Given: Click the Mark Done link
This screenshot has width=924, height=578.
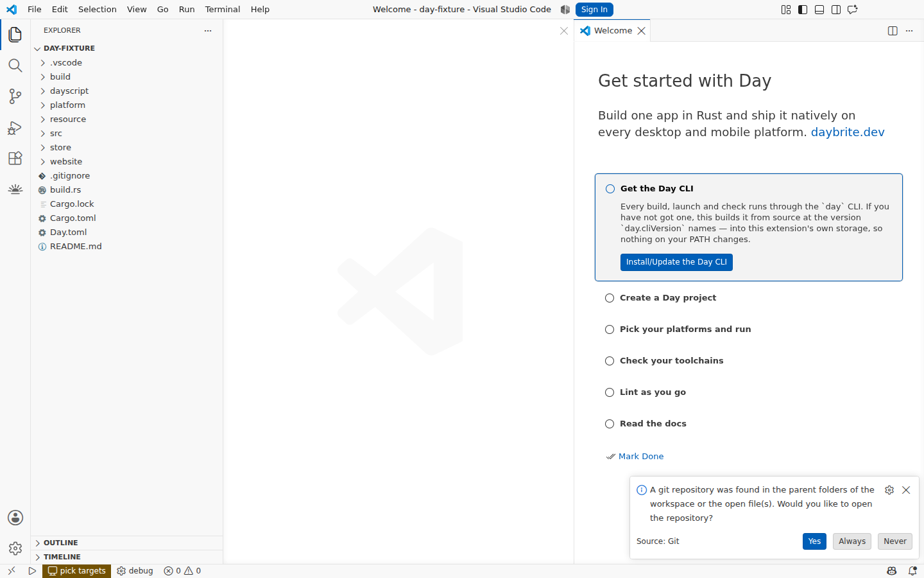Looking at the screenshot, I should pyautogui.click(x=641, y=457).
